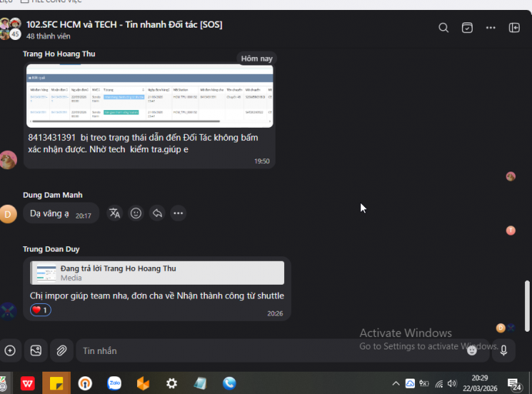This screenshot has width=532, height=394.
Task: Jump to quoted message "Đang trả lời Trang Ho Hoang Thu"
Action: point(157,273)
